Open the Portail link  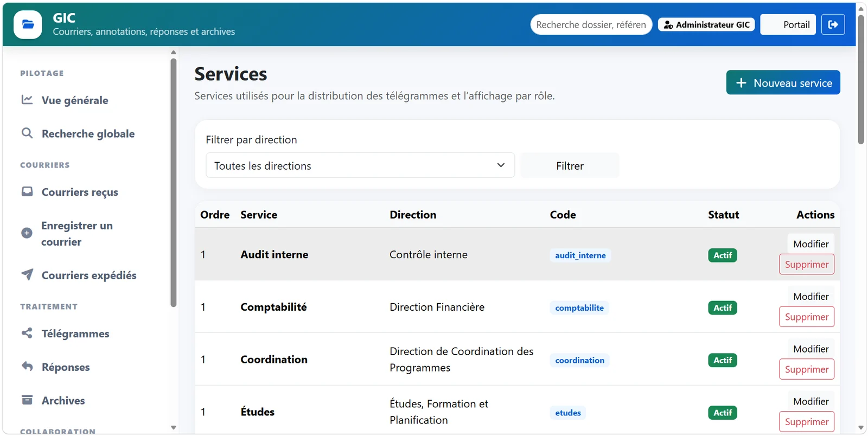pos(788,24)
